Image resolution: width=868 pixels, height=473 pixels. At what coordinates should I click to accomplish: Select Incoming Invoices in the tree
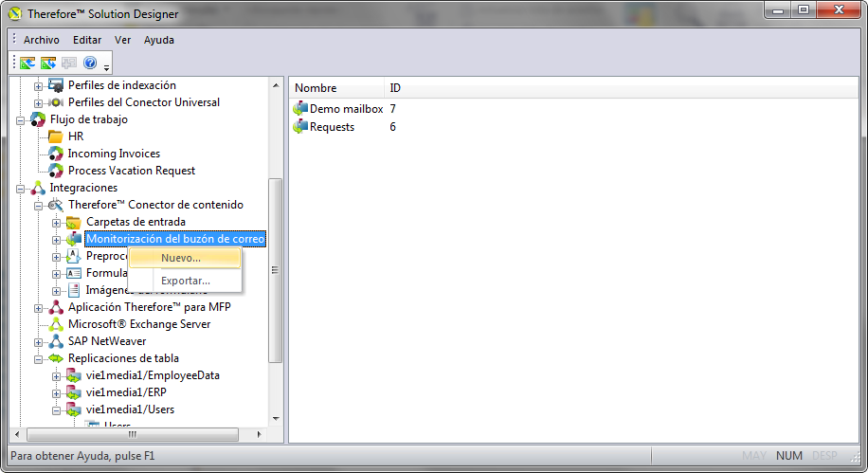click(x=114, y=154)
